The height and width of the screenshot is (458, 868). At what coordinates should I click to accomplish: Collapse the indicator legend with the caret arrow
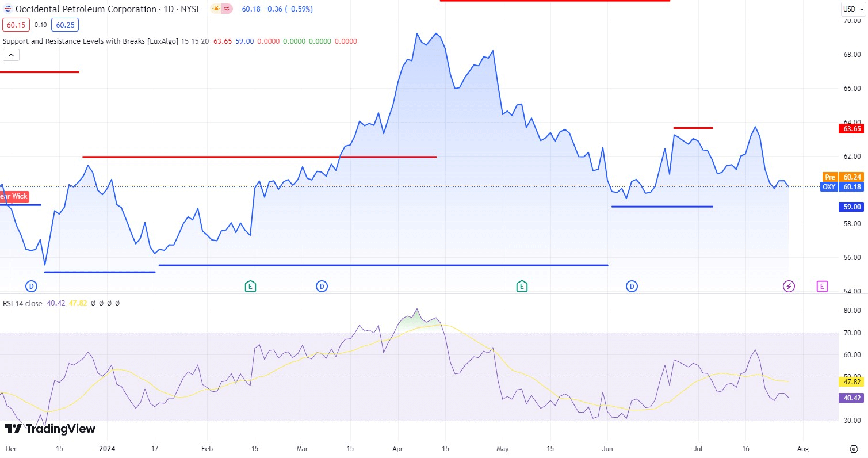click(11, 54)
